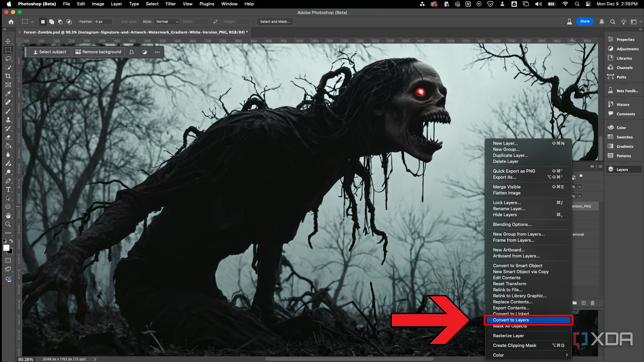Click the blue Share button
Screen dimensions: 644x362
(585, 21)
